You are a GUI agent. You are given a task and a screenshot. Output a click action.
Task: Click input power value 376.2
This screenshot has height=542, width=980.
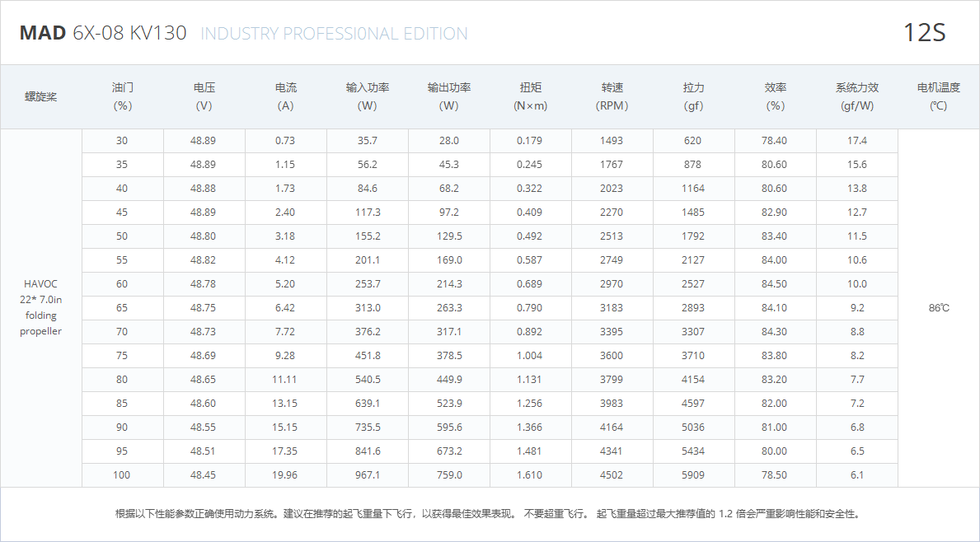(x=368, y=332)
